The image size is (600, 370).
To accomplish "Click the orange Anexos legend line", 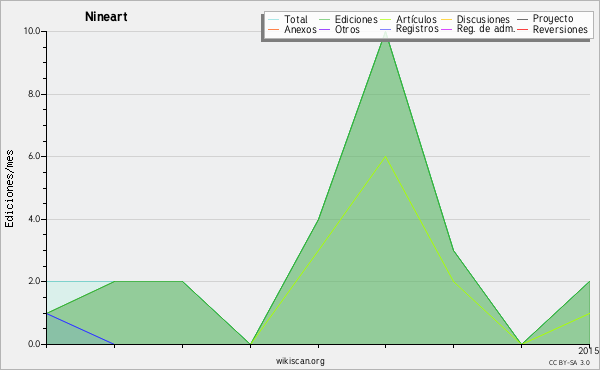I will [x=274, y=30].
